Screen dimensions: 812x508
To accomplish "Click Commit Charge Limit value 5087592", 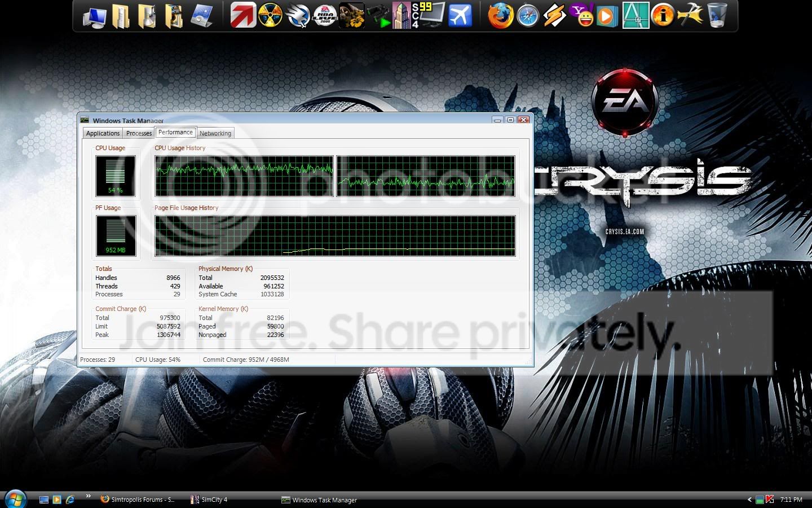I will (169, 326).
